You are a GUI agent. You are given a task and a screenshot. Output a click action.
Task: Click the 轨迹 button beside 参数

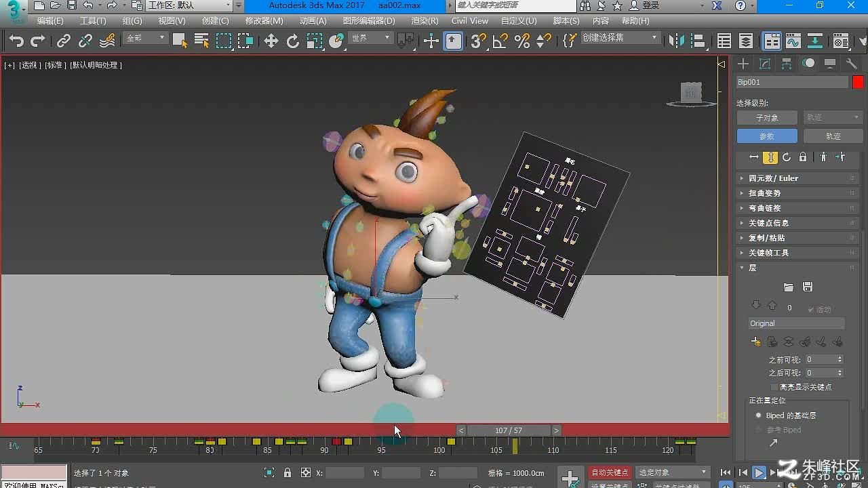coord(833,136)
